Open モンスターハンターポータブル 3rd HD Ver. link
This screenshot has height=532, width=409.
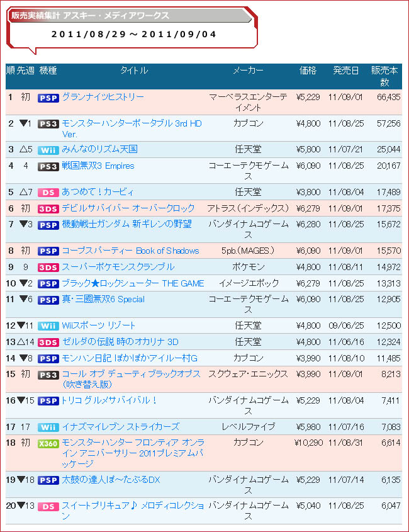pos(132,128)
